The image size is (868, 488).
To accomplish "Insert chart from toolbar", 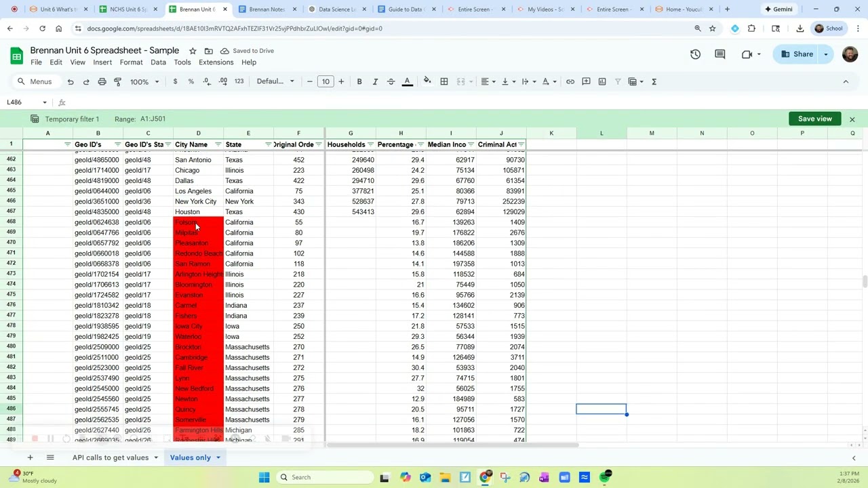I will click(601, 81).
